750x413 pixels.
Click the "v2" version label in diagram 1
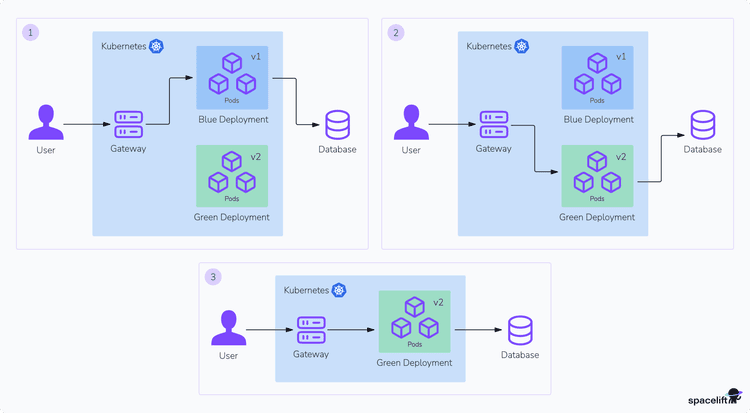pos(256,157)
